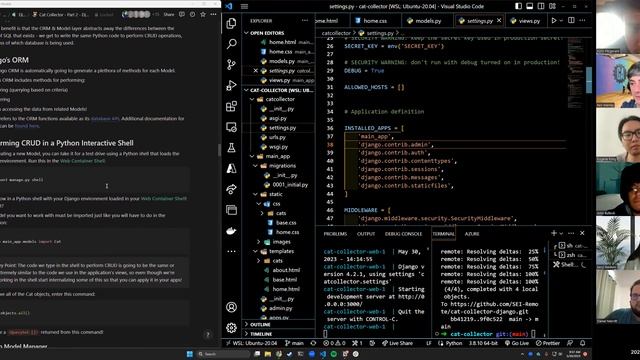Image resolution: width=640 pixels, height=360 pixels.
Task: Open the Accounts icon
Action: [x=231, y=307]
